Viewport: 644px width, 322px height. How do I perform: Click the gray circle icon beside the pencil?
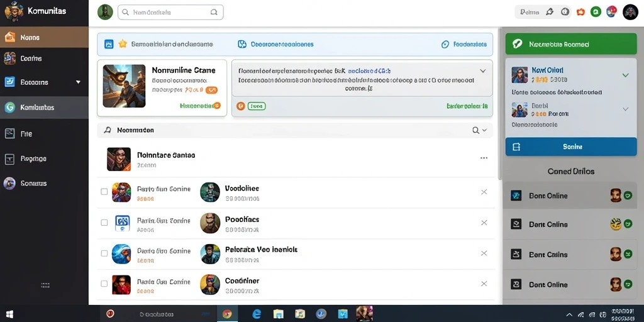click(x=565, y=12)
